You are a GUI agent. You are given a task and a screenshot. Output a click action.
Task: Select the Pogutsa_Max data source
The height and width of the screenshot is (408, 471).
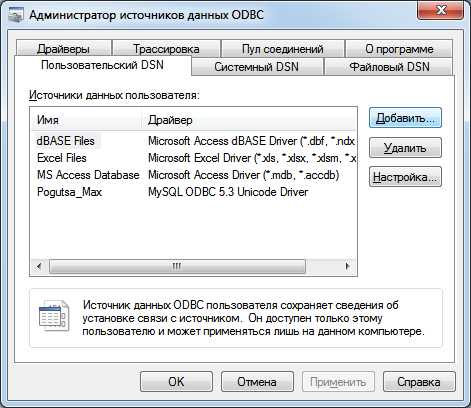tap(69, 192)
